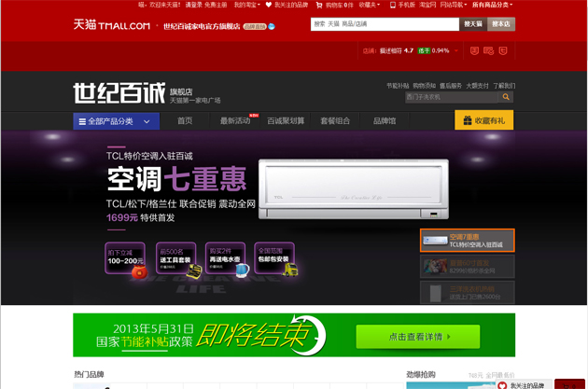The image size is (588, 389).
Task: Click the 免费注册 link
Action: (216, 5)
